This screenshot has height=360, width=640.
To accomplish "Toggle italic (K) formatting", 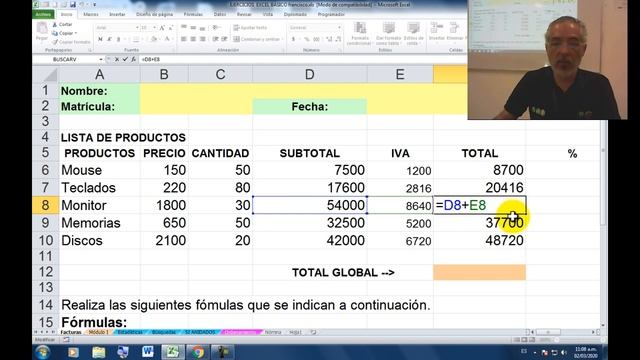I will click(x=109, y=39).
